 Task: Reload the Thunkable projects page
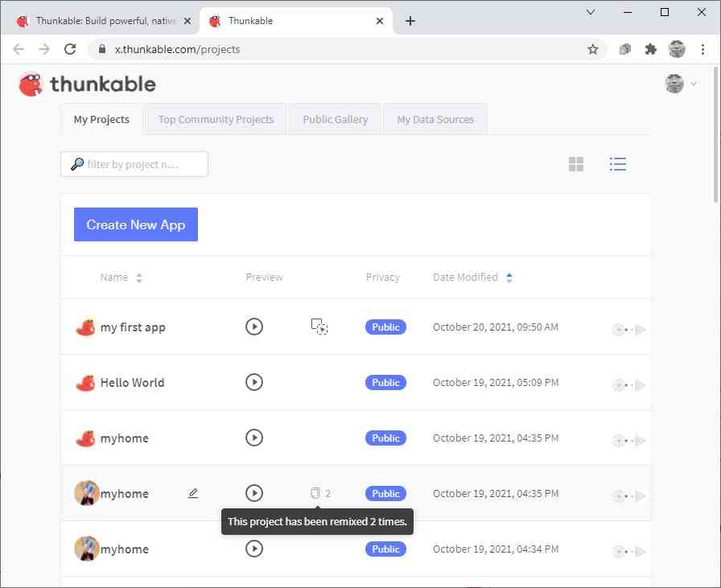pos(70,49)
